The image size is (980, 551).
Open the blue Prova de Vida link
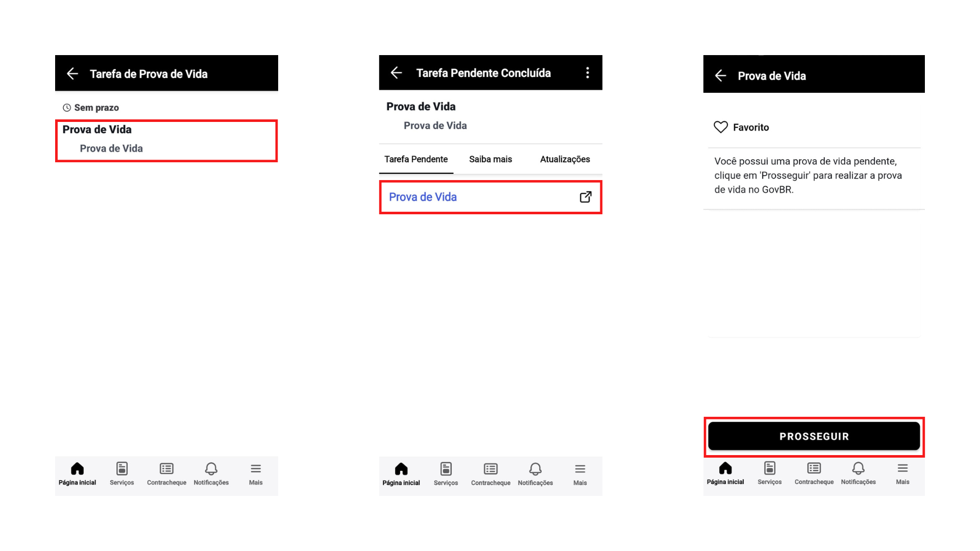coord(423,197)
